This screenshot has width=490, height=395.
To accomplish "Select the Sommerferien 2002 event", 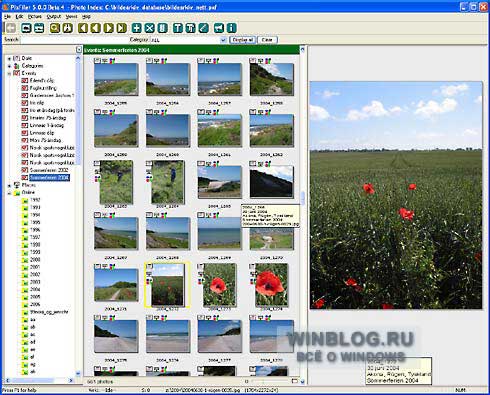I will (49, 170).
